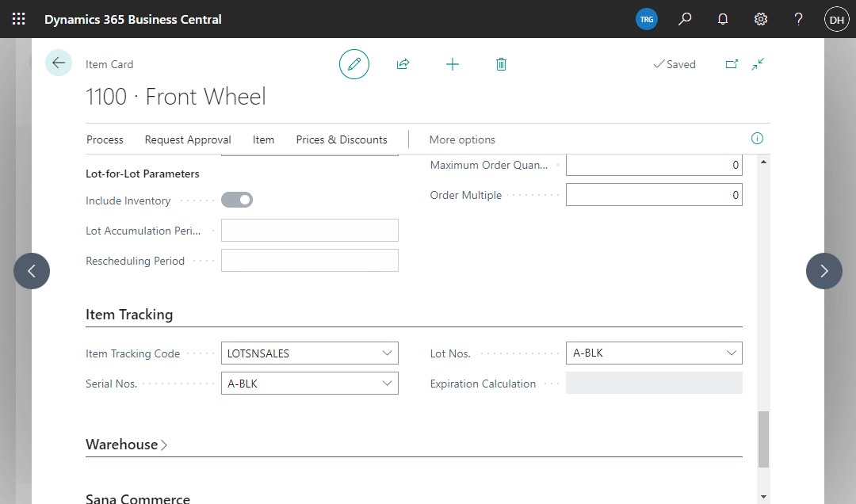Create a new item with plus icon

(x=452, y=64)
